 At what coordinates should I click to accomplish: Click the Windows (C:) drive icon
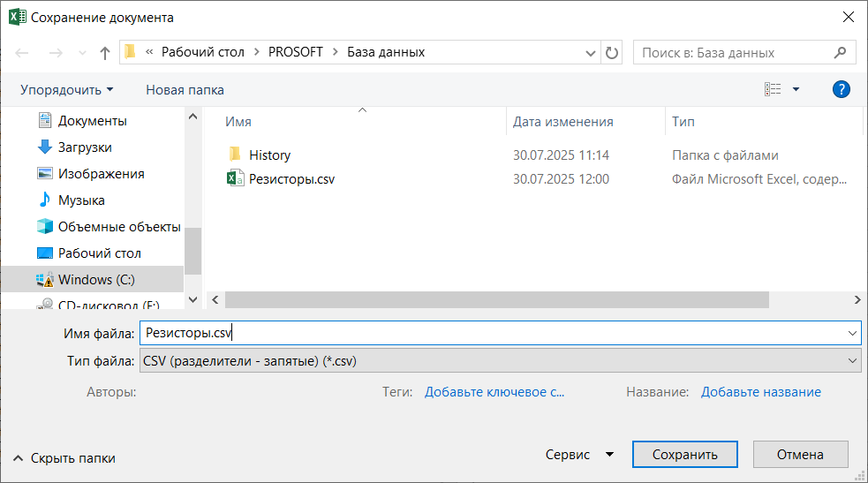tap(45, 280)
